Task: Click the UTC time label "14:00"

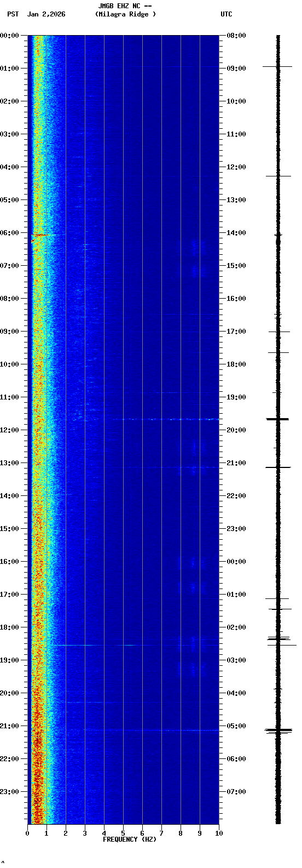Action: pos(236,233)
